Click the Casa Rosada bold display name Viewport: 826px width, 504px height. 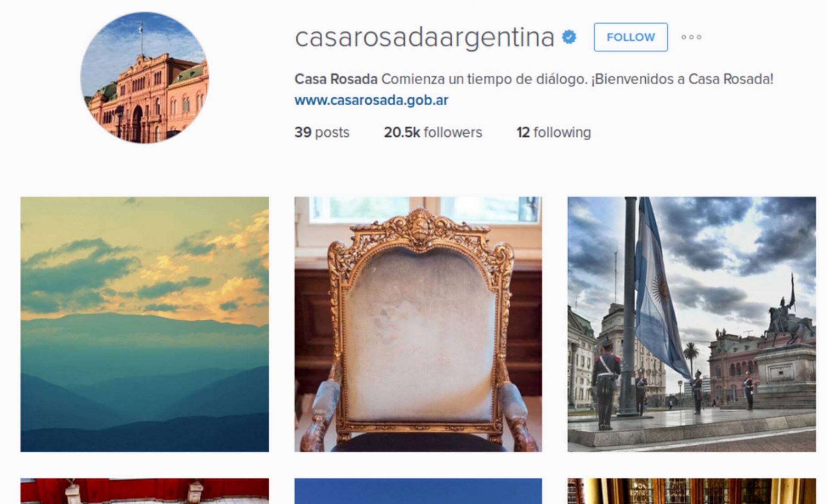click(336, 79)
